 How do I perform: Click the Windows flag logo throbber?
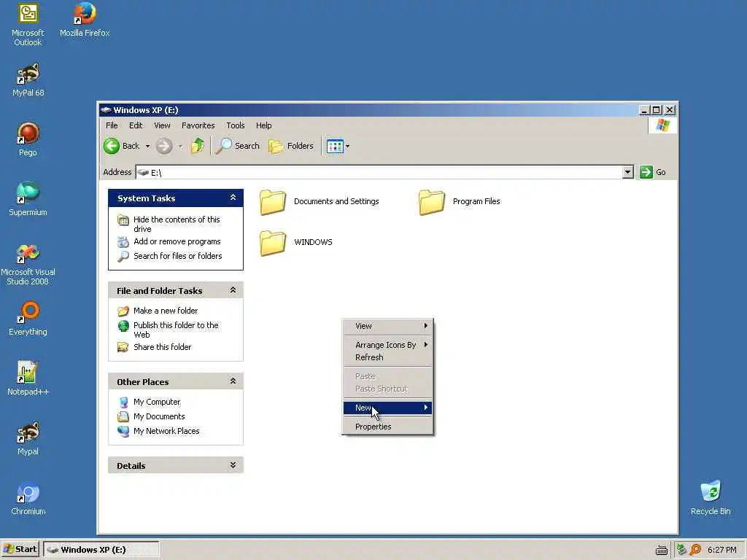[x=662, y=125]
